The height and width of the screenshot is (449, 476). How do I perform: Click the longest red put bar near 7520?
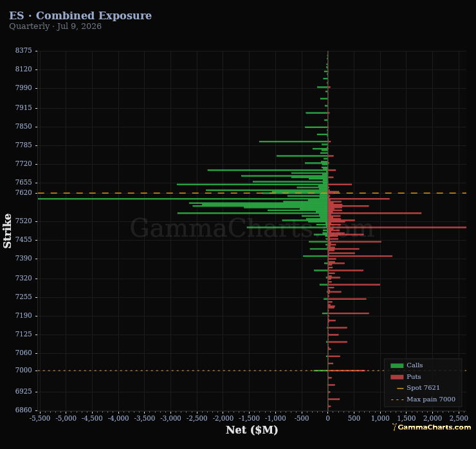click(397, 227)
